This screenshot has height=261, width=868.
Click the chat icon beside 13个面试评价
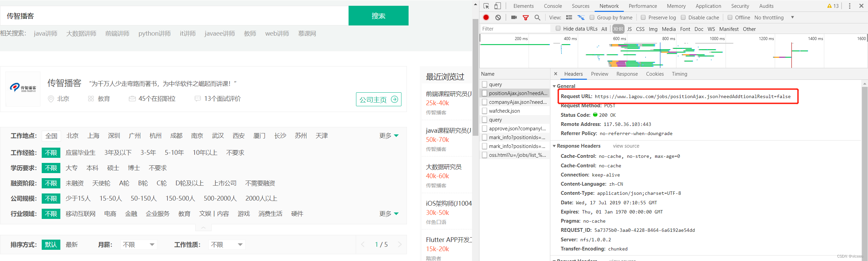coord(198,99)
